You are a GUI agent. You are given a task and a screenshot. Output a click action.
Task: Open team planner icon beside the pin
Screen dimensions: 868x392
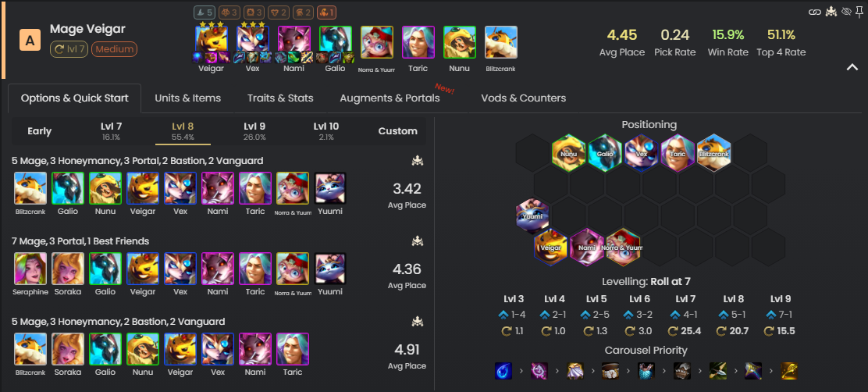[x=831, y=12]
